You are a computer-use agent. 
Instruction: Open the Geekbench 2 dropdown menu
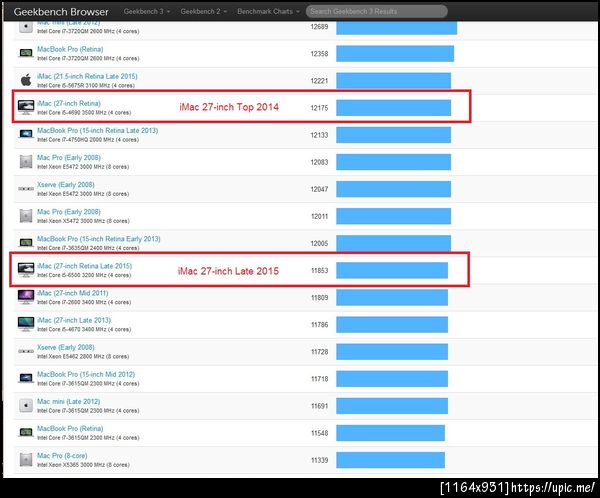(204, 11)
